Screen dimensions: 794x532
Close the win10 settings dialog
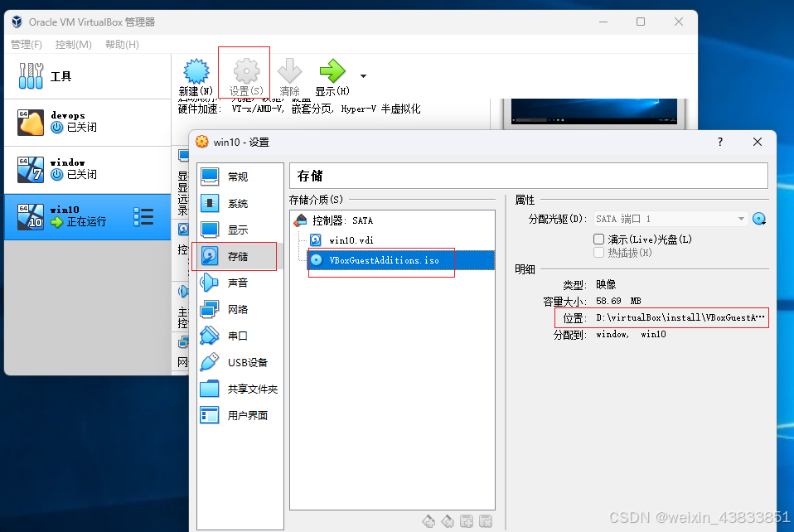tap(758, 143)
